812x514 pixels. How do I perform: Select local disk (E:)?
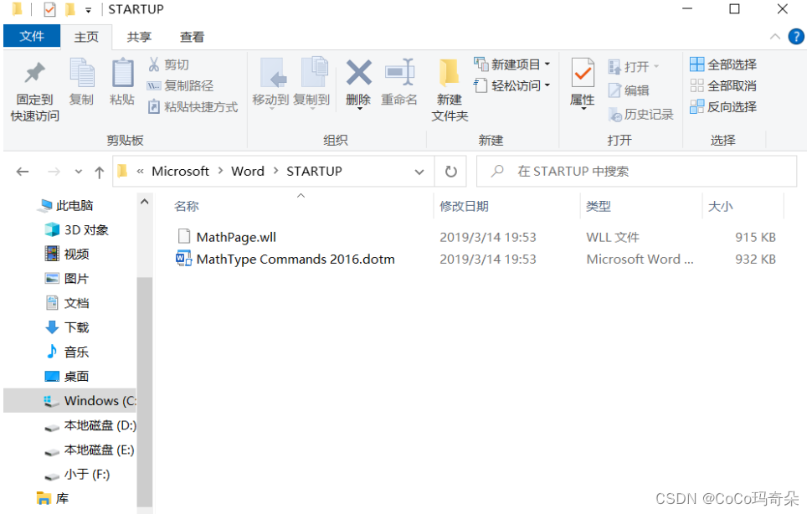pyautogui.click(x=89, y=450)
